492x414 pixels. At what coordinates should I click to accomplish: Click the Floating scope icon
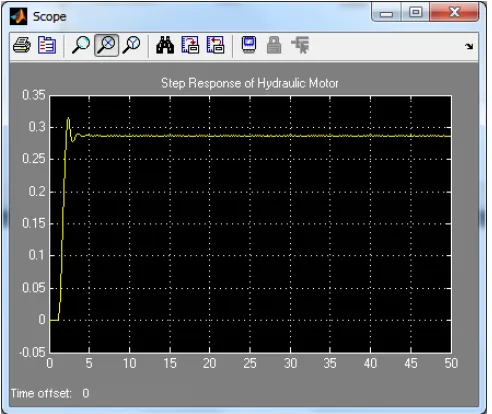tap(249, 45)
